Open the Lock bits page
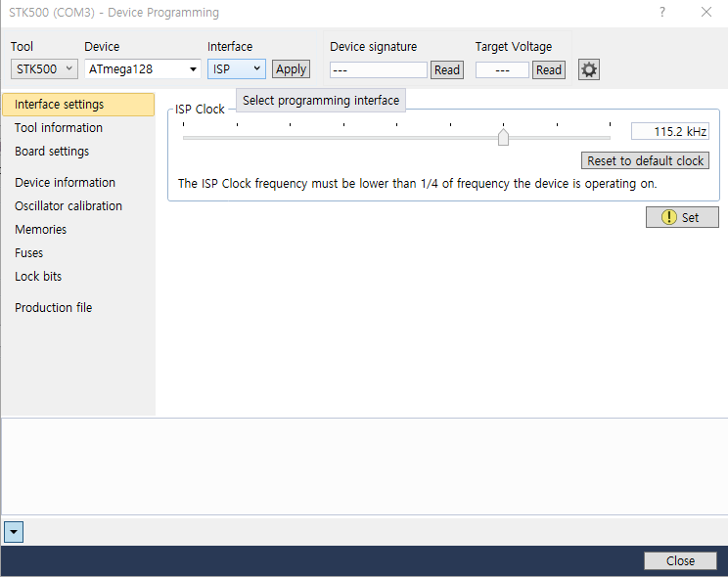This screenshot has width=728, height=577. tap(38, 276)
